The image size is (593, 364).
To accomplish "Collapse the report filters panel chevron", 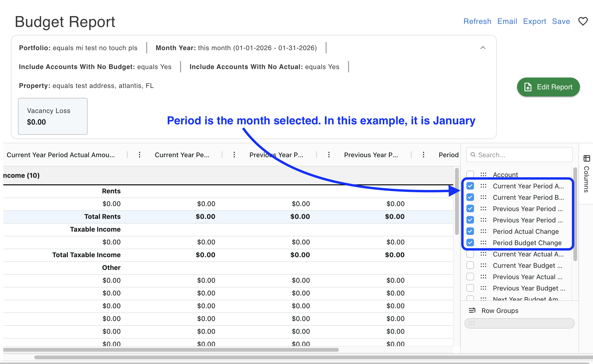I will tap(483, 48).
